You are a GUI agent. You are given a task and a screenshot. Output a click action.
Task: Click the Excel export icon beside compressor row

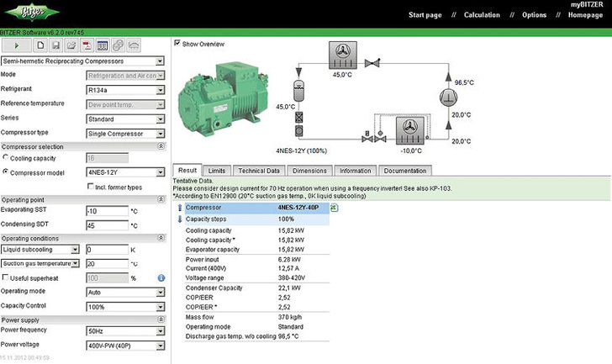(x=334, y=208)
